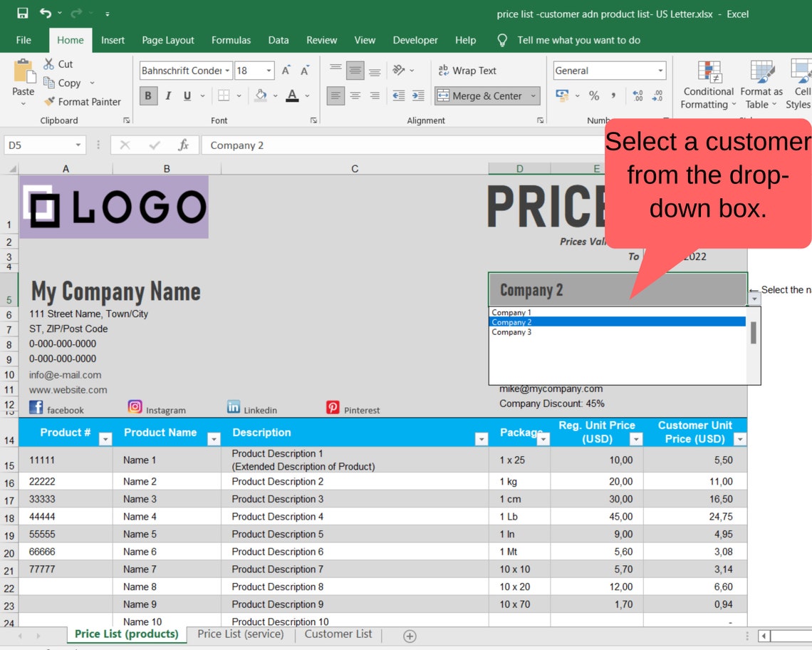The height and width of the screenshot is (650, 812).
Task: Open the Font Color swatch dropdown
Action: pyautogui.click(x=307, y=96)
